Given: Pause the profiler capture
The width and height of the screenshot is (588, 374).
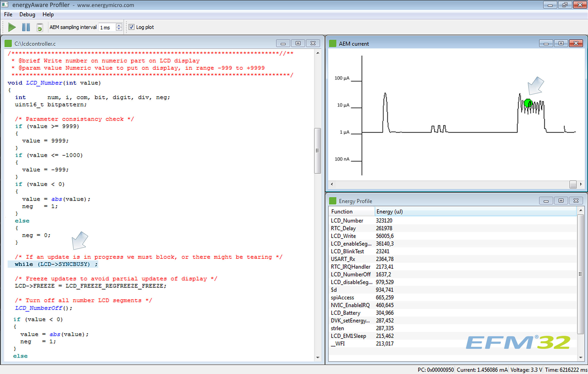Looking at the screenshot, I should 26,27.
